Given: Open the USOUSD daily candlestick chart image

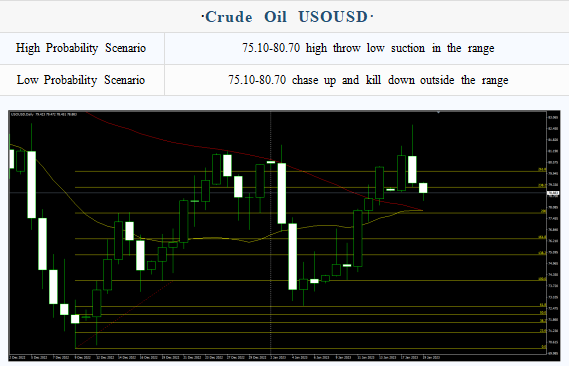Looking at the screenshot, I should 284,236.
